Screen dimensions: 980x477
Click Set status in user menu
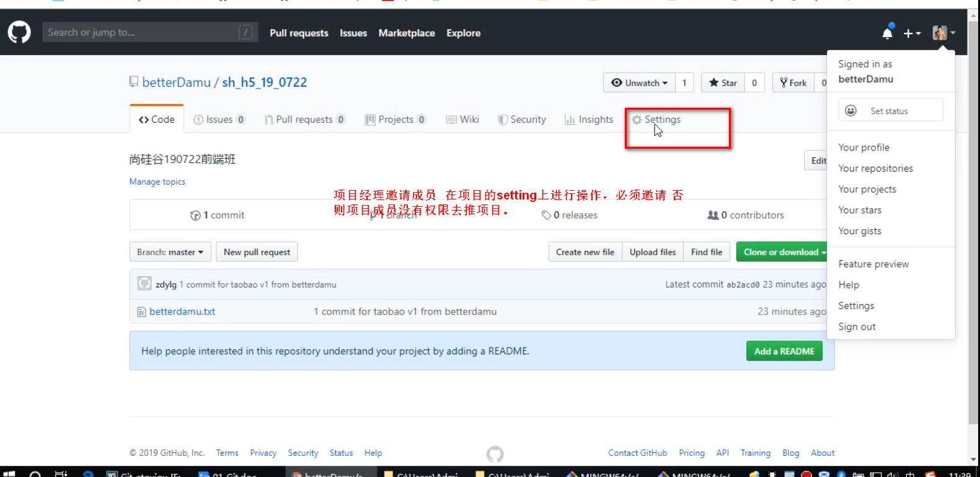coord(891,110)
